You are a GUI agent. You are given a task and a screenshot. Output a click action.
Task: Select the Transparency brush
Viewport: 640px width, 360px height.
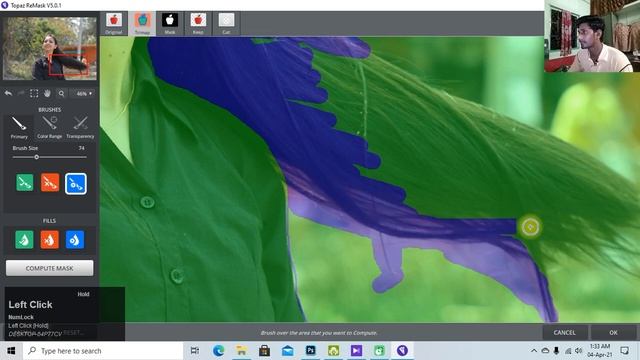click(x=80, y=127)
